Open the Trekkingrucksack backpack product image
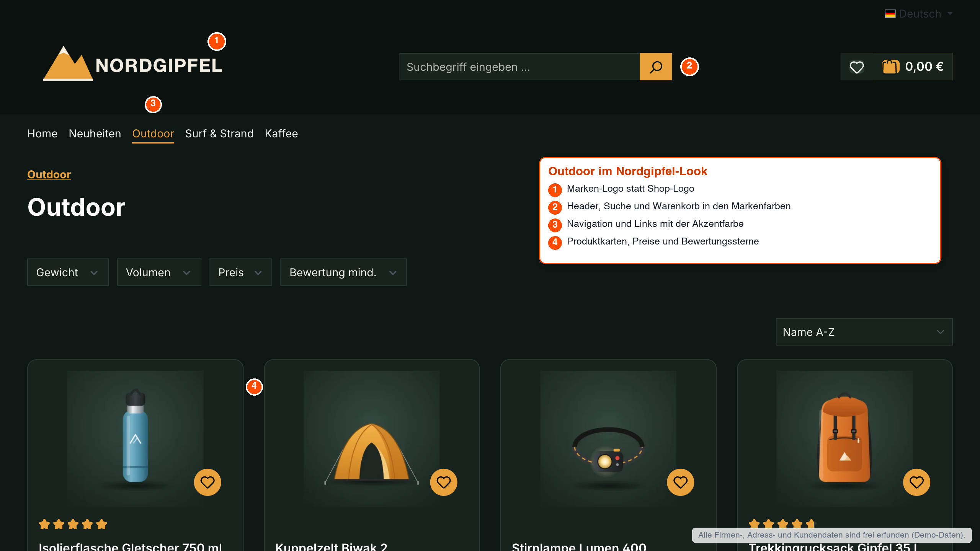The height and width of the screenshot is (551, 980). point(844,439)
